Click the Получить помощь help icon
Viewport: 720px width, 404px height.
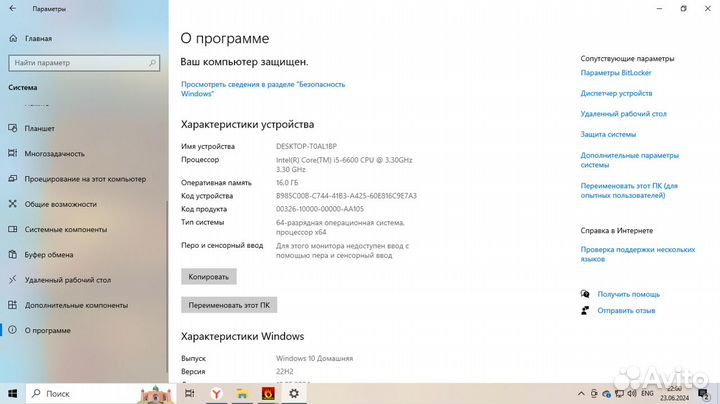pyautogui.click(x=585, y=294)
